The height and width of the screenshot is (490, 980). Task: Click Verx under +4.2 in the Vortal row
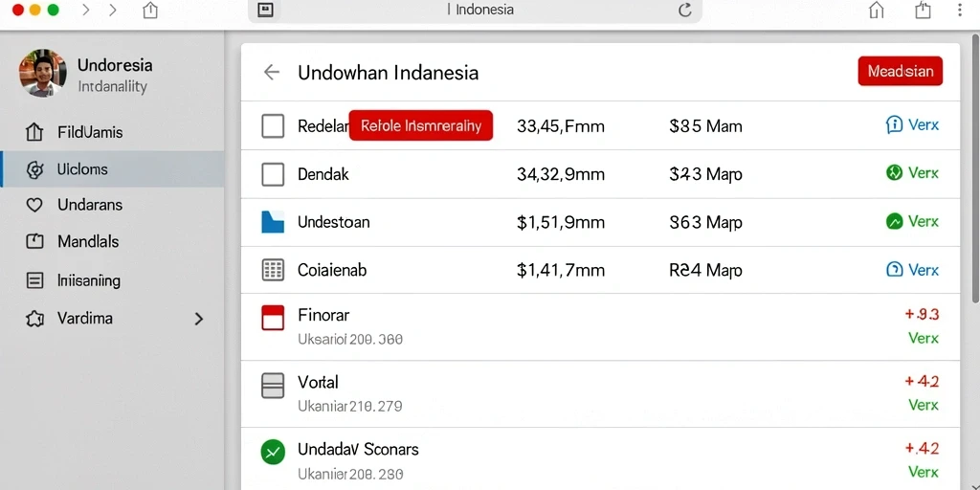pos(924,405)
